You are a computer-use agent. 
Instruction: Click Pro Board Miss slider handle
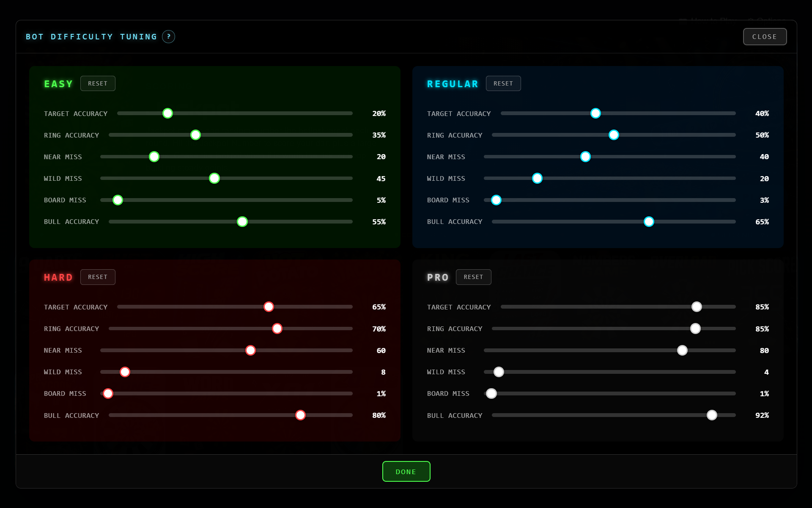pyautogui.click(x=491, y=394)
